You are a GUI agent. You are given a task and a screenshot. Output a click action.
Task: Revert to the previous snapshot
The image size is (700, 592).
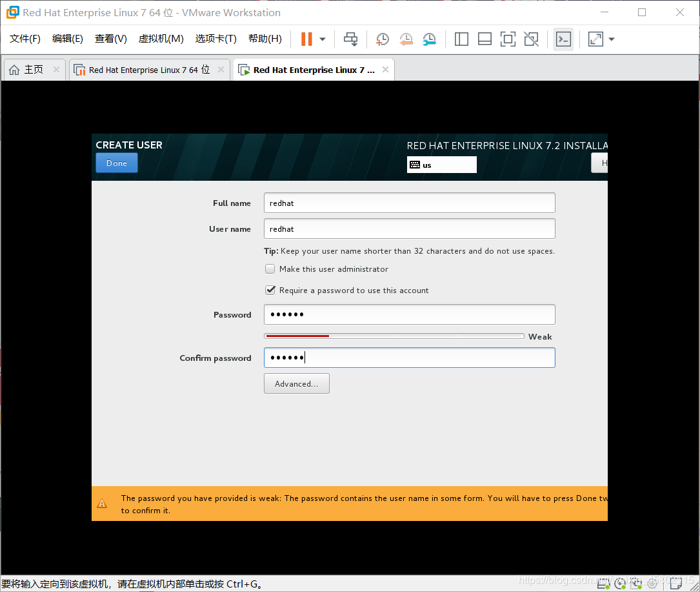point(406,39)
